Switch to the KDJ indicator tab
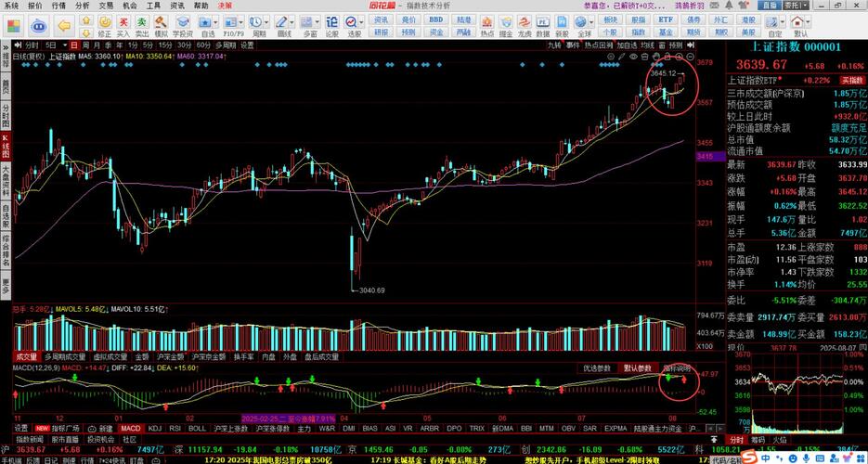The image size is (868, 464). 154,428
